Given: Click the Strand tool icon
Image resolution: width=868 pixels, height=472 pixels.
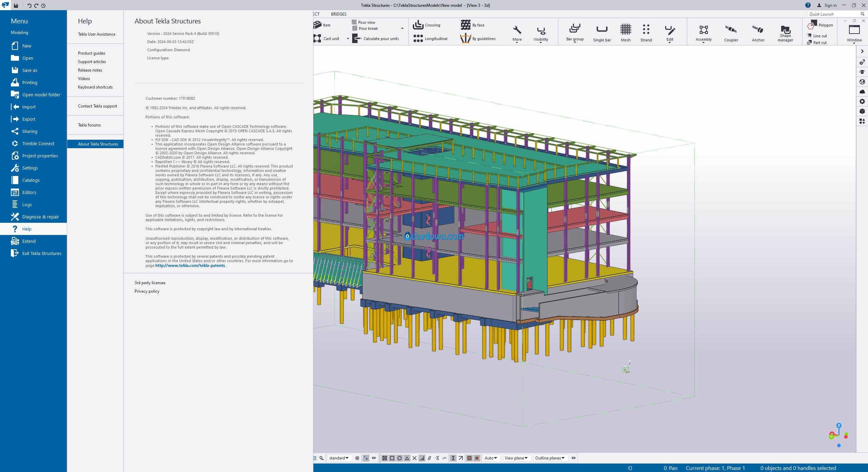Looking at the screenshot, I should [x=646, y=30].
